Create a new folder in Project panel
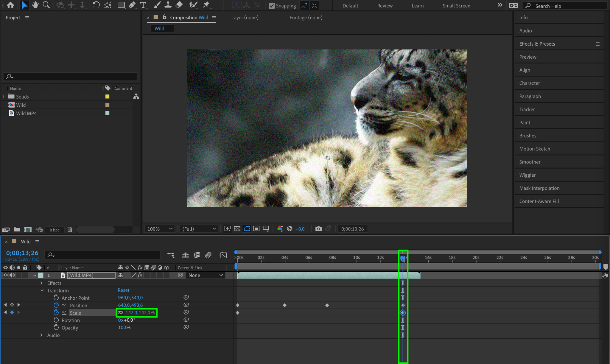The height and width of the screenshot is (364, 610). (x=17, y=230)
